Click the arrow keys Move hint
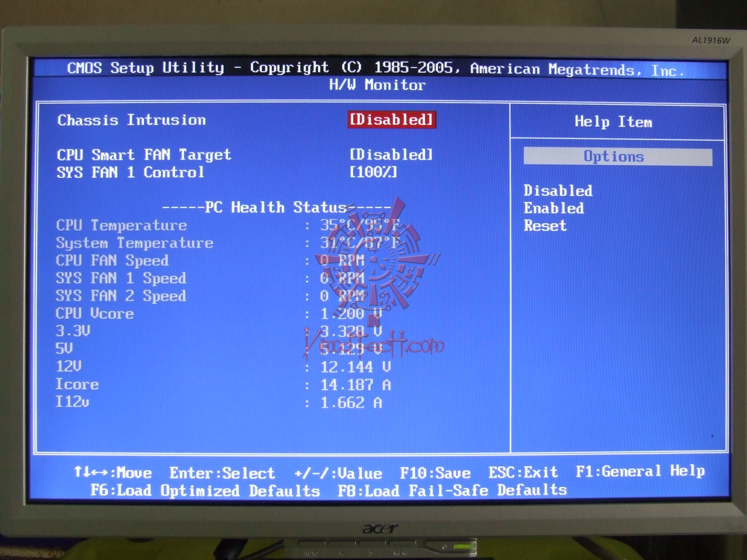This screenshot has width=747, height=560. tap(113, 473)
